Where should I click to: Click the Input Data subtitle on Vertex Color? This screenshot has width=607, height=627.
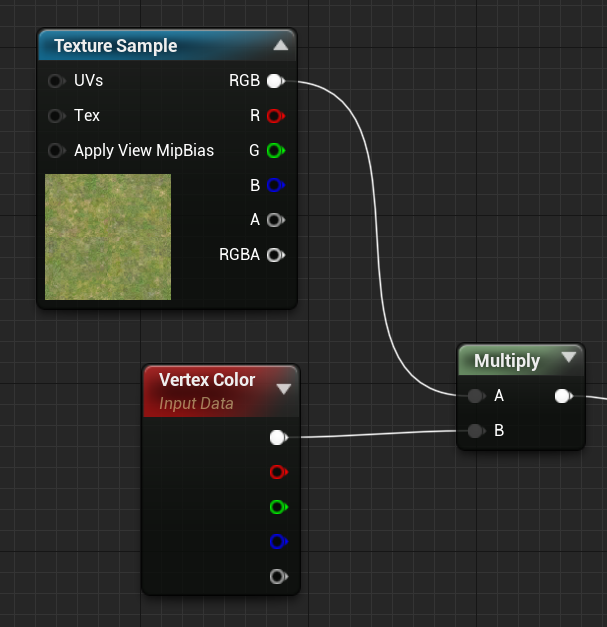coord(196,403)
